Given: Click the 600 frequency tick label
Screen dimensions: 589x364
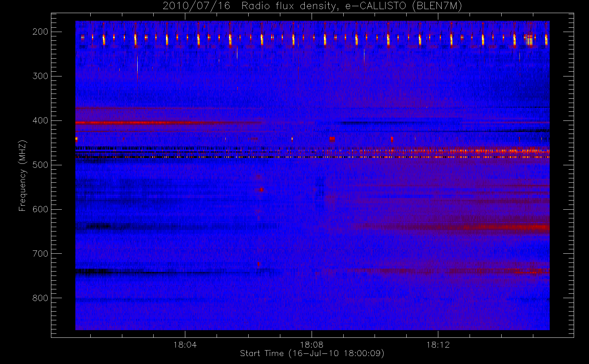Looking at the screenshot, I should tap(40, 209).
